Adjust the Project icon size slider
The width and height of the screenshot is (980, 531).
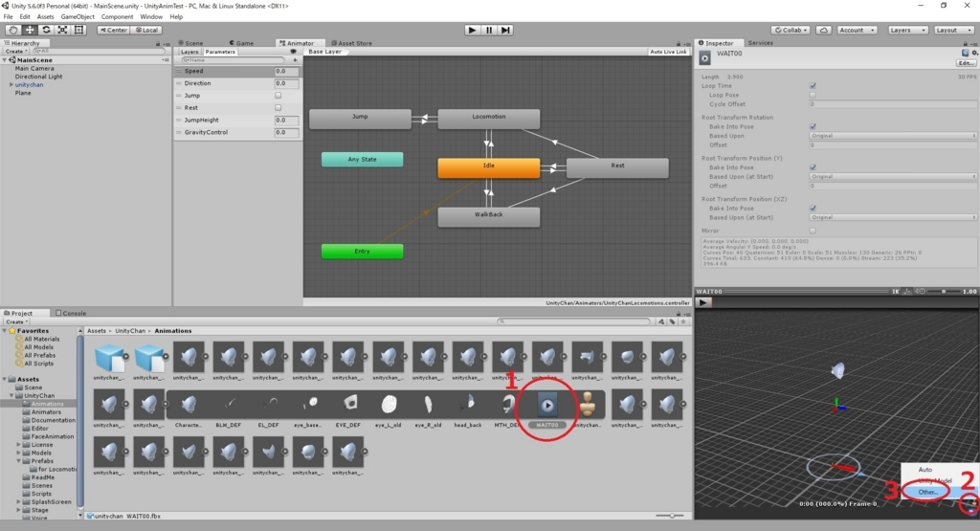pos(671,516)
